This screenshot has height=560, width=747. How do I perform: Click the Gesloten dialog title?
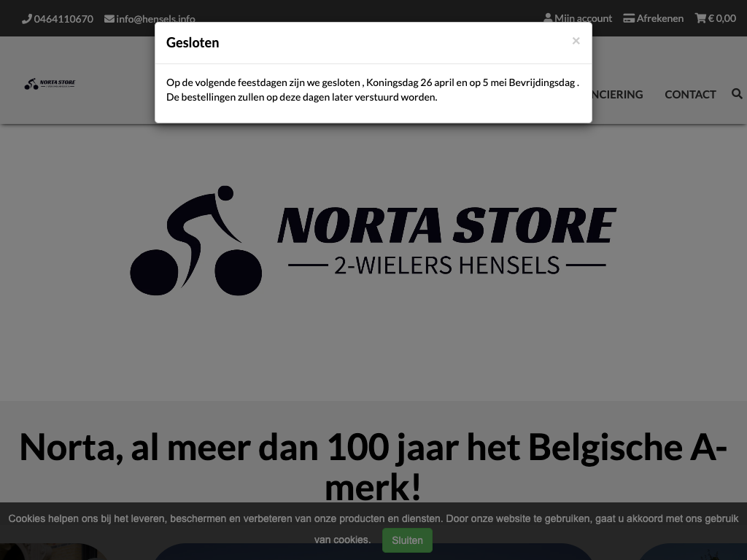point(193,42)
